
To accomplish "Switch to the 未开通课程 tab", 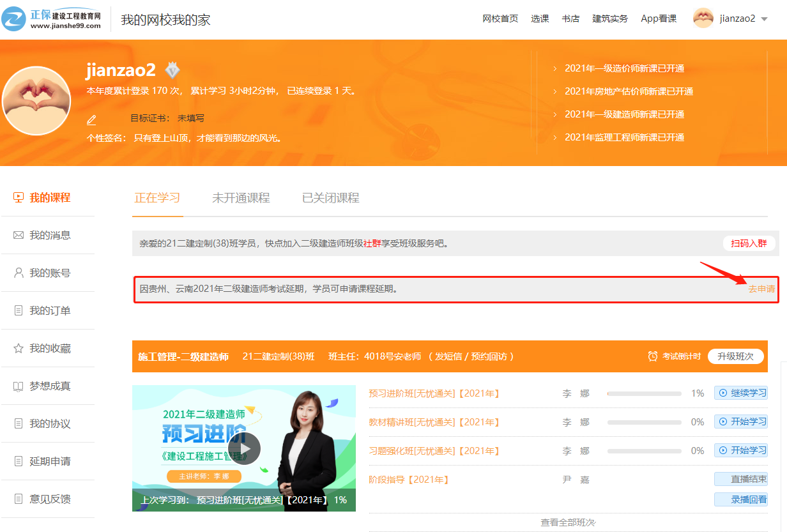I will coord(241,198).
